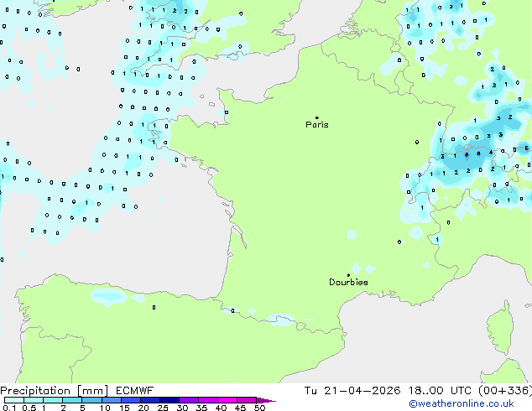The image size is (532, 411).
Task: Click the Dourbies location label
Action: click(x=348, y=282)
